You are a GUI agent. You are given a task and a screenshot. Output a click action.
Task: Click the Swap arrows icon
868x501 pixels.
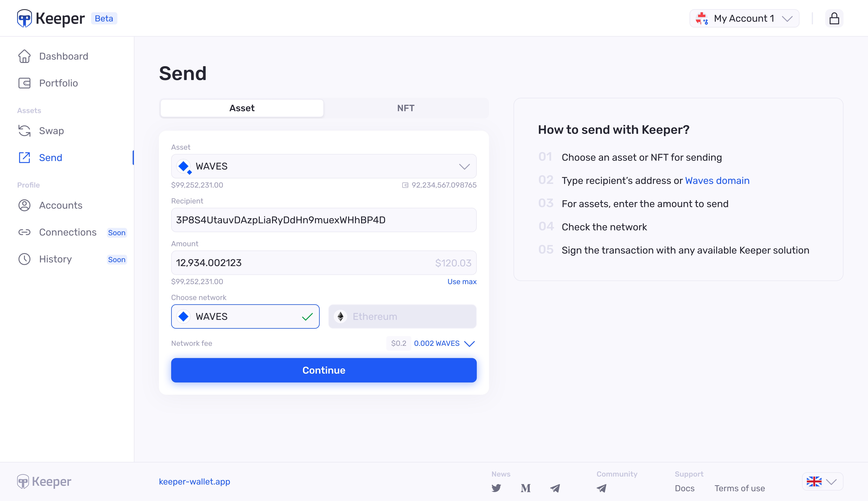(24, 131)
